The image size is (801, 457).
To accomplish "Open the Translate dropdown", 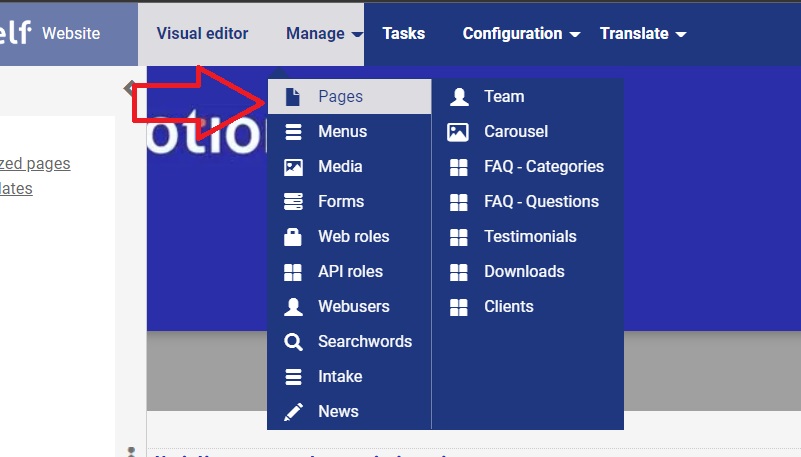I will click(x=642, y=34).
